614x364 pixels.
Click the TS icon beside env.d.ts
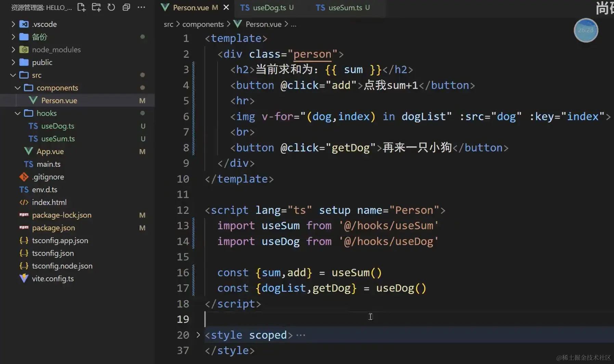24,190
